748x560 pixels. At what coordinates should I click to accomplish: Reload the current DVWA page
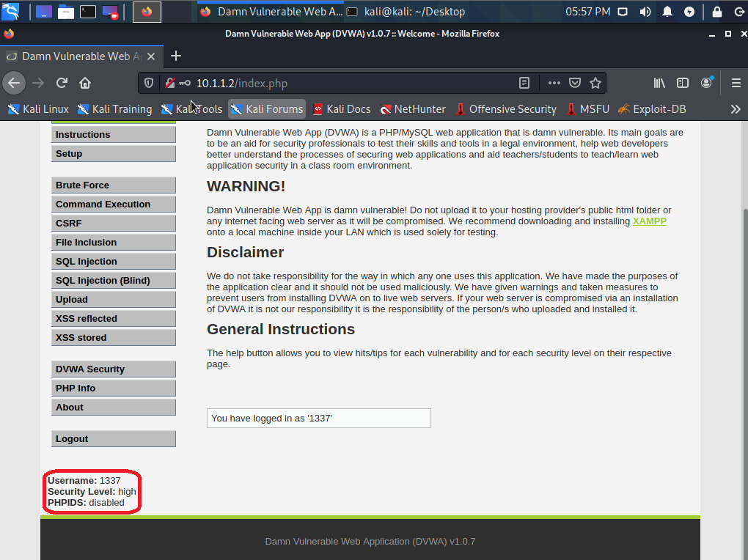62,83
